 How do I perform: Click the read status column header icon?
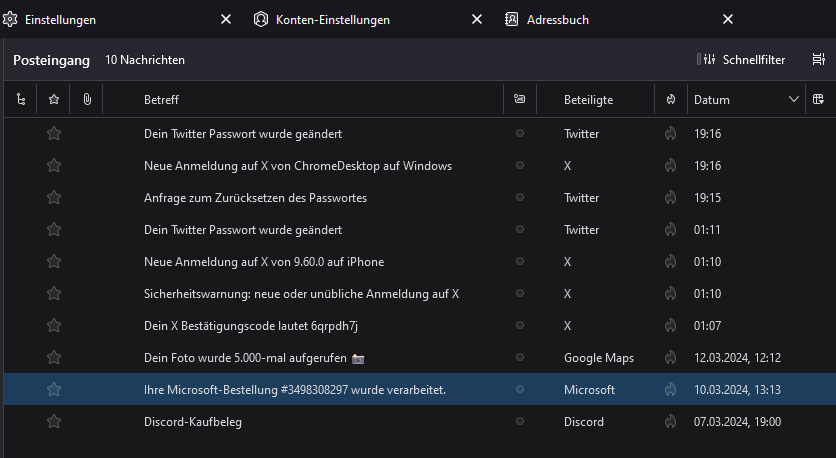pos(519,100)
